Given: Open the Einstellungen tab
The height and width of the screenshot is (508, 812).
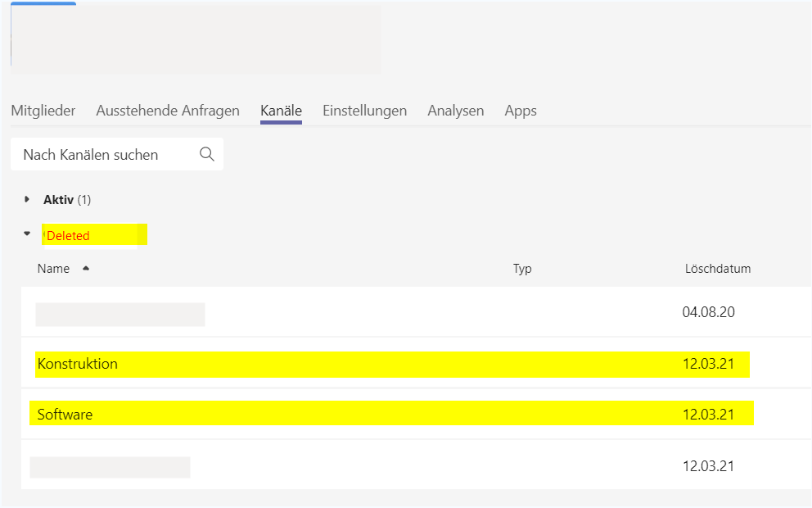Looking at the screenshot, I should tap(364, 111).
